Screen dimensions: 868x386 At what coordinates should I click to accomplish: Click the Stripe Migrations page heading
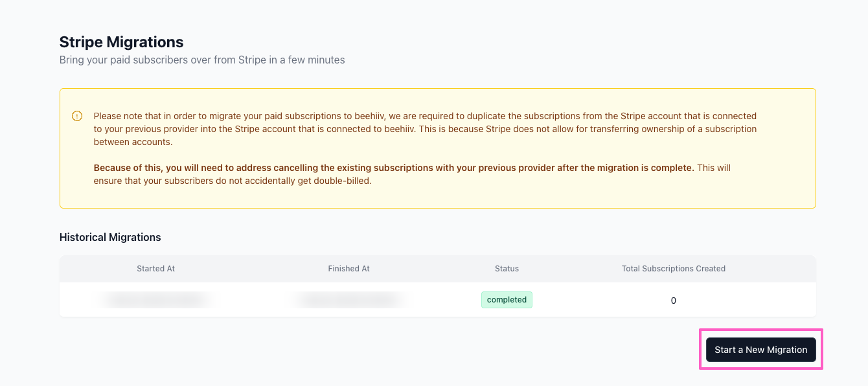(x=121, y=42)
